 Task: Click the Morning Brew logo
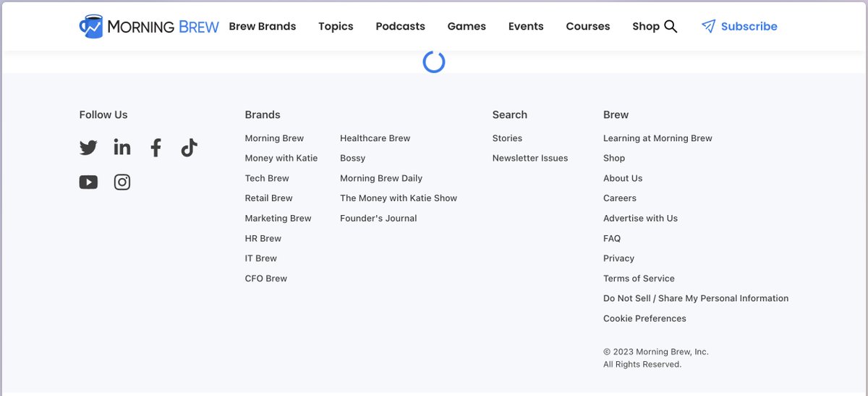click(x=149, y=26)
